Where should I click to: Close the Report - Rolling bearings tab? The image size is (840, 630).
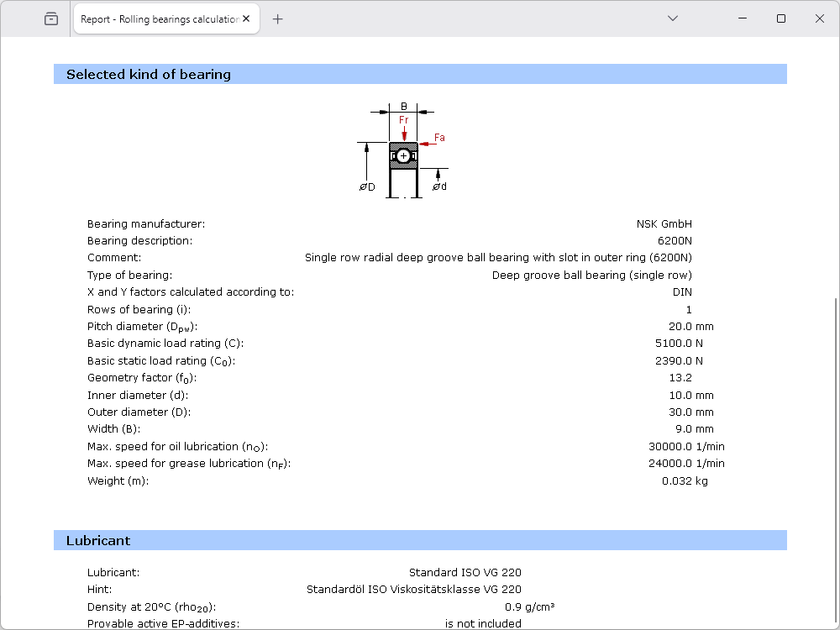[x=247, y=19]
